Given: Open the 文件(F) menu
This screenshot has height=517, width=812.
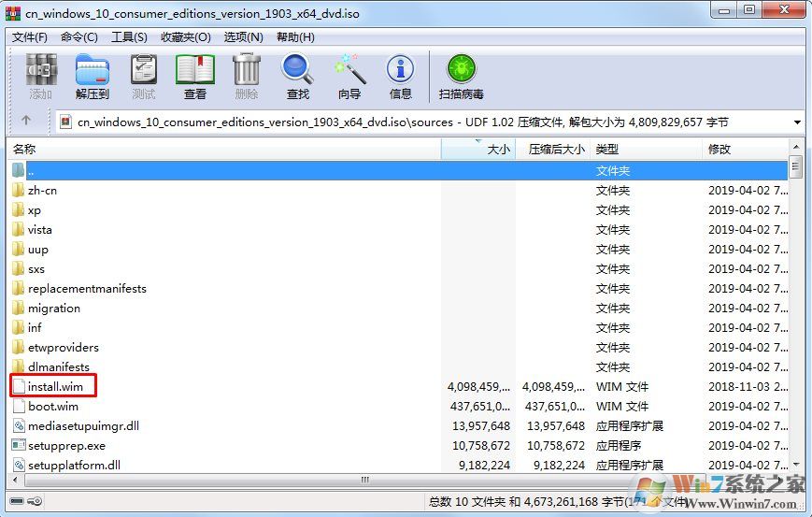Looking at the screenshot, I should click(x=30, y=37).
